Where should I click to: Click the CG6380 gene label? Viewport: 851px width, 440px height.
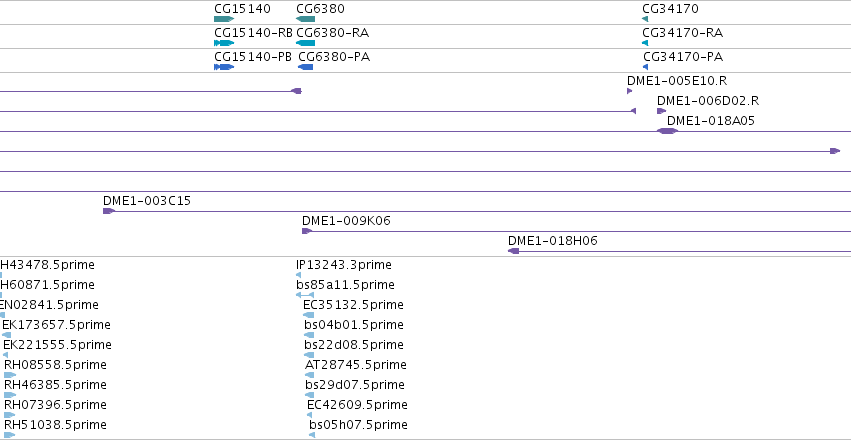pos(320,9)
